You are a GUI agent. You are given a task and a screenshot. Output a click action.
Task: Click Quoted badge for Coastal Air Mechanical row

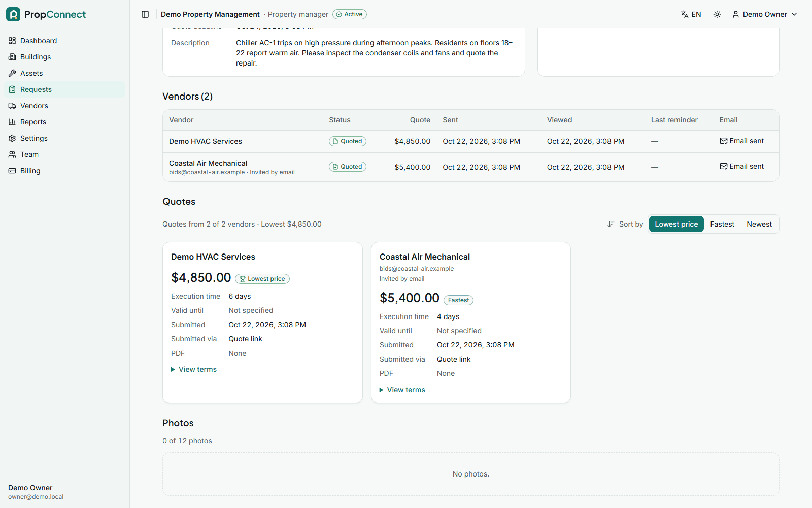pyautogui.click(x=348, y=167)
